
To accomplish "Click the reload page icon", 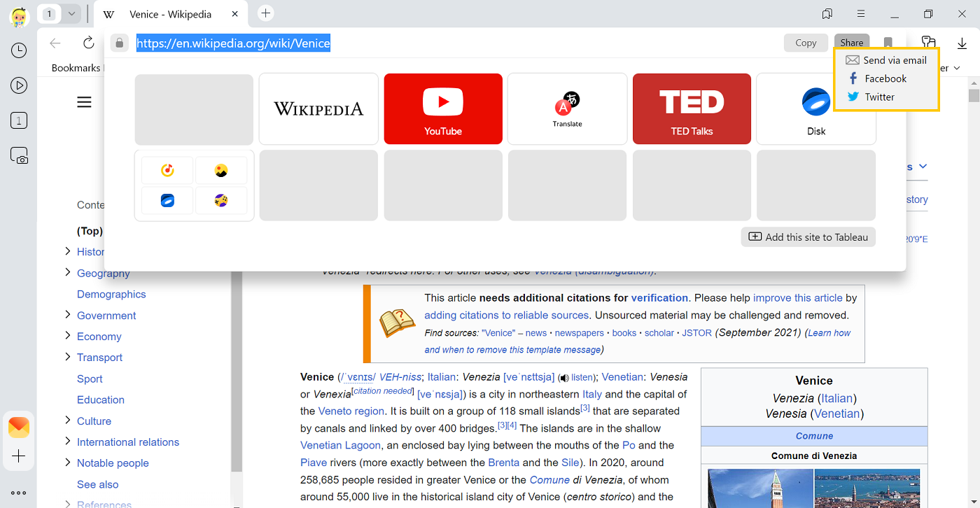I will [x=88, y=43].
